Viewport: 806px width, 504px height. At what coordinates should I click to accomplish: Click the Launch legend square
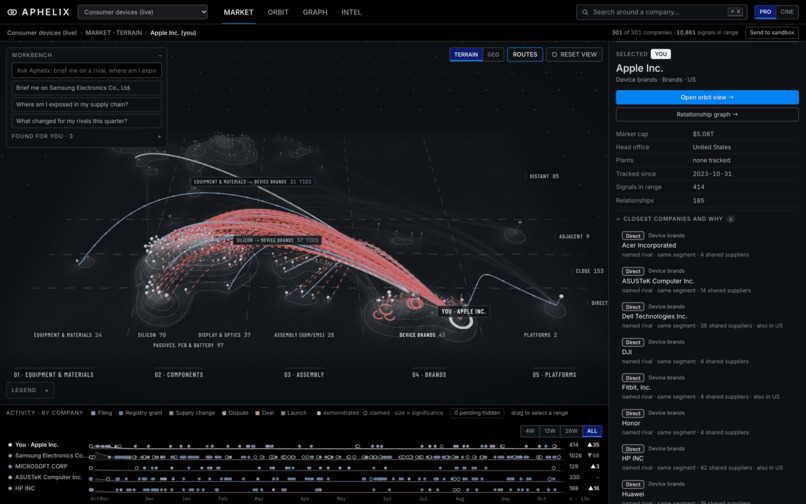[283, 413]
